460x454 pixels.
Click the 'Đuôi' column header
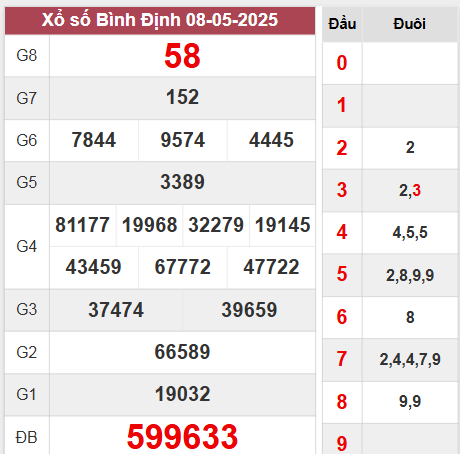click(410, 24)
